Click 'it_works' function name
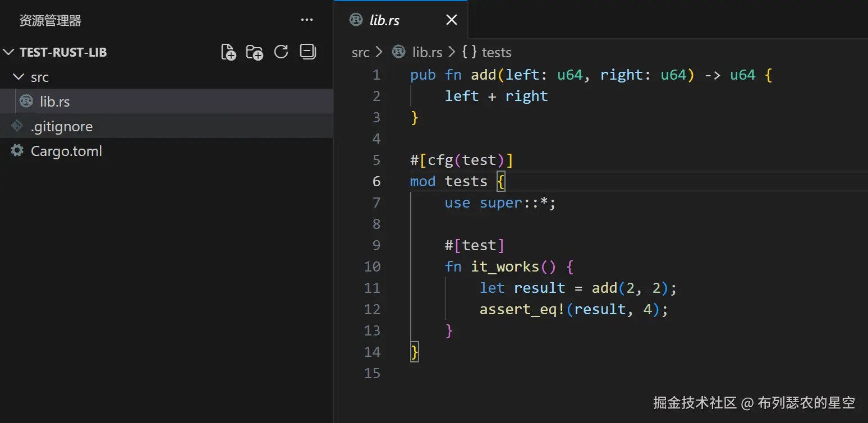 click(x=505, y=267)
